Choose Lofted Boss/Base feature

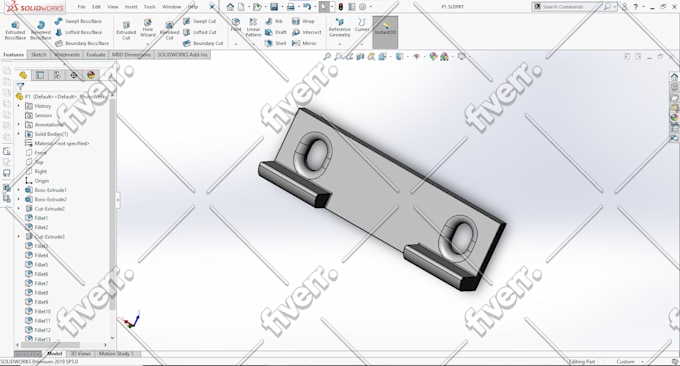[x=78, y=32]
